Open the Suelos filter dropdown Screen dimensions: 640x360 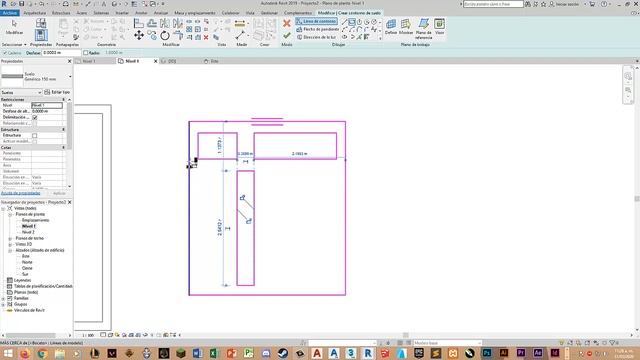[x=21, y=92]
